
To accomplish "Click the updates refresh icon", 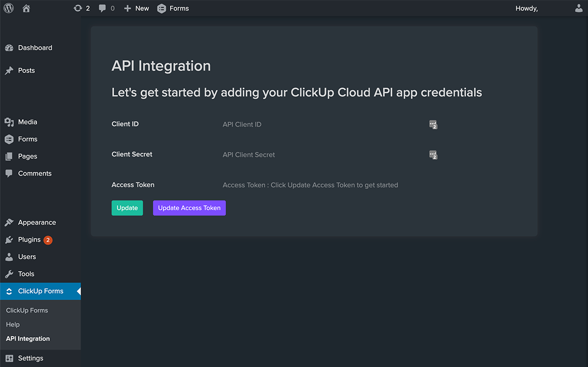I will 78,8.
